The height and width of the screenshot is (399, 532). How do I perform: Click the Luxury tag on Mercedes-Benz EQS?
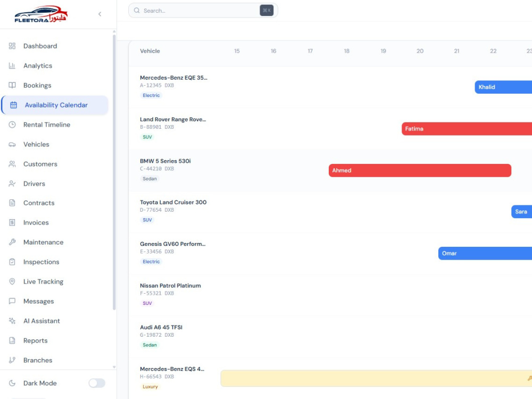[150, 387]
